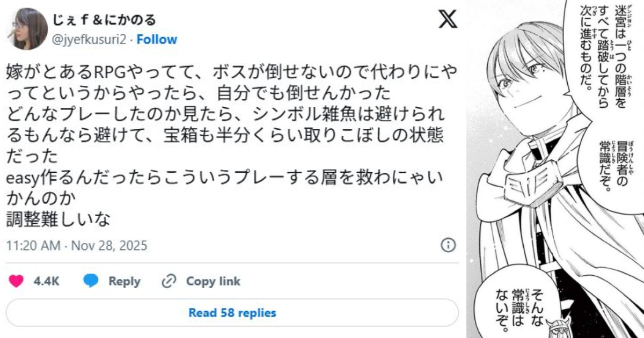Image resolution: width=644 pixels, height=338 pixels.
Task: Select the Copy link text
Action: pyautogui.click(x=213, y=281)
